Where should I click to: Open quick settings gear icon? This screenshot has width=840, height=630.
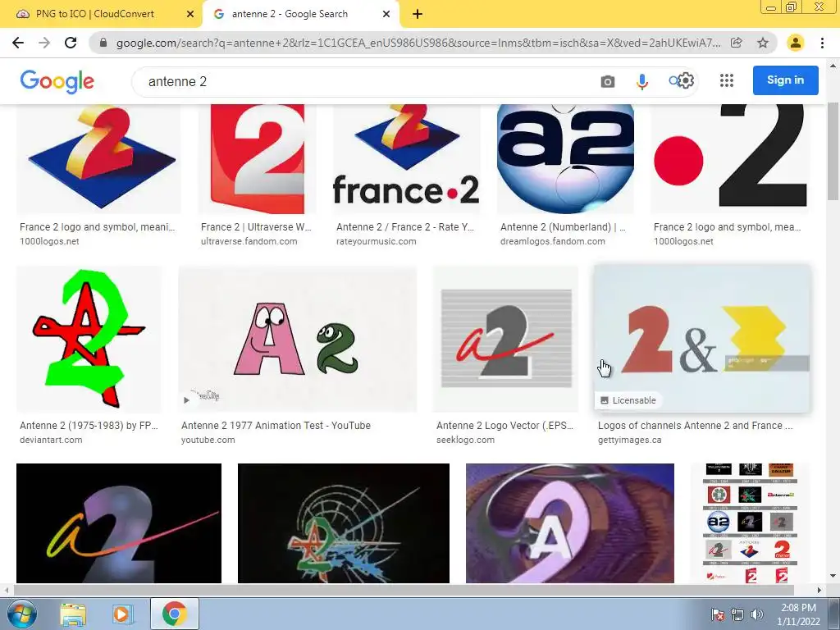[x=686, y=81]
